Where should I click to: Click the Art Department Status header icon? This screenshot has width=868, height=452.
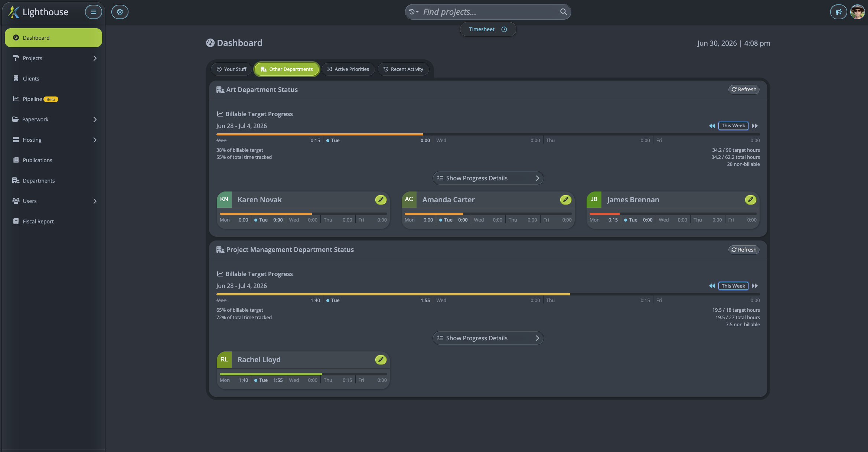[x=220, y=90]
